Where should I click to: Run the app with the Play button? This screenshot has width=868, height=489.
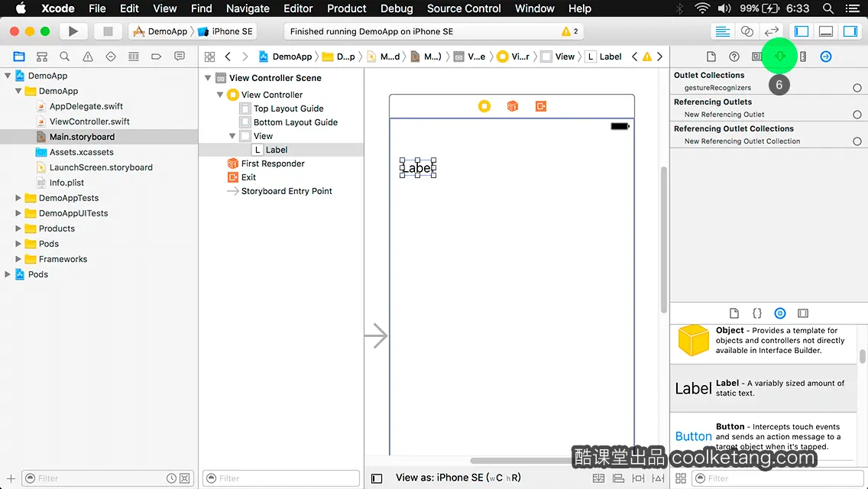(73, 31)
